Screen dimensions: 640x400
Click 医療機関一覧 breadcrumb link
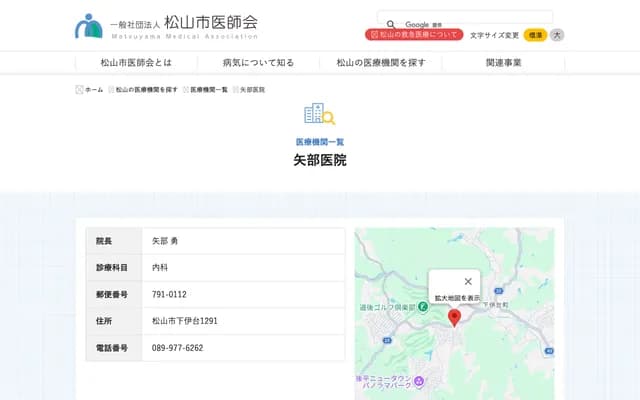tap(209, 89)
